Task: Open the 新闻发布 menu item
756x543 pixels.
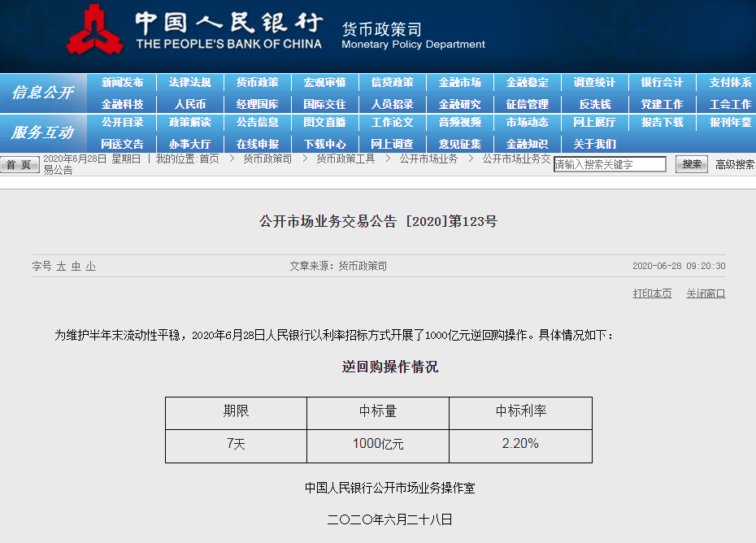Action: point(123,83)
